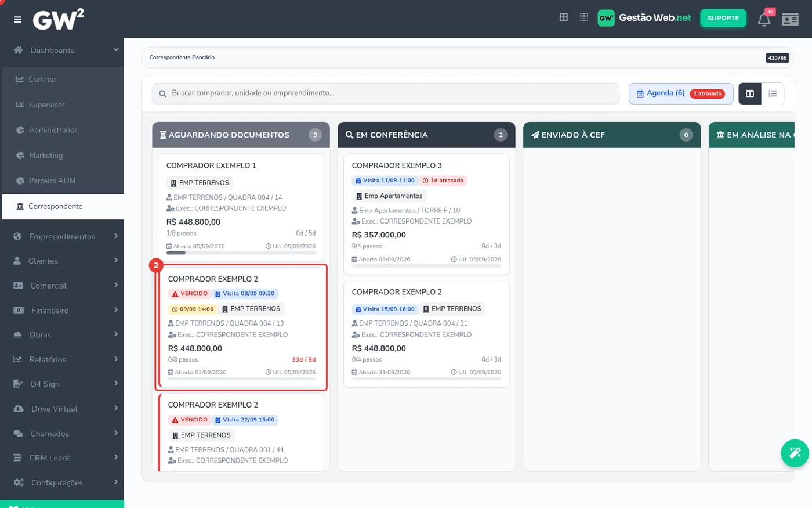Click the Visita 15/09 16:00 tag

[385, 309]
